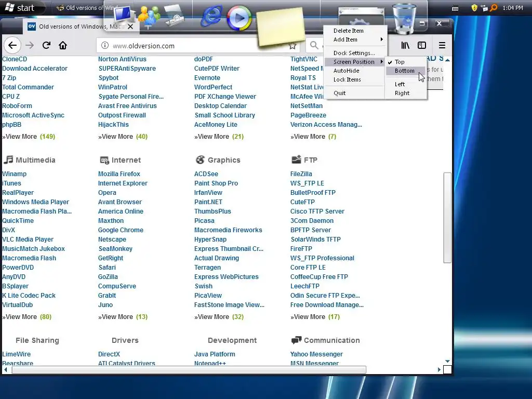532x399 pixels.
Task: Toggle AutoHide in dock menu
Action: click(x=346, y=71)
